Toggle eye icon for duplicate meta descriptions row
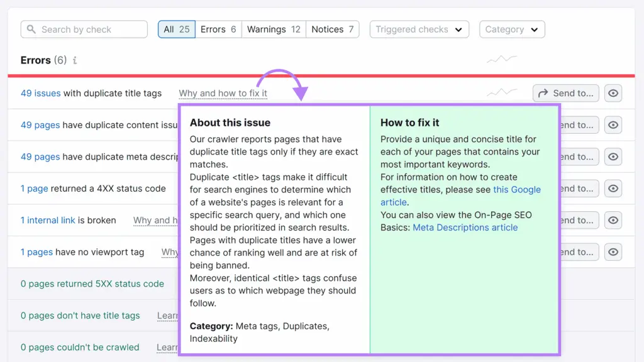Image resolution: width=644 pixels, height=362 pixels. coord(613,156)
